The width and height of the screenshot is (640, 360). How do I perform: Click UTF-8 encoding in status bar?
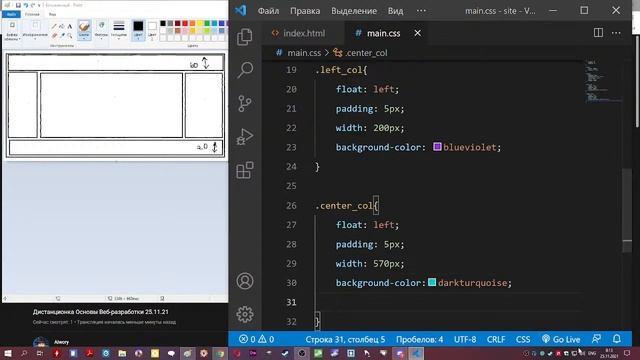point(465,339)
